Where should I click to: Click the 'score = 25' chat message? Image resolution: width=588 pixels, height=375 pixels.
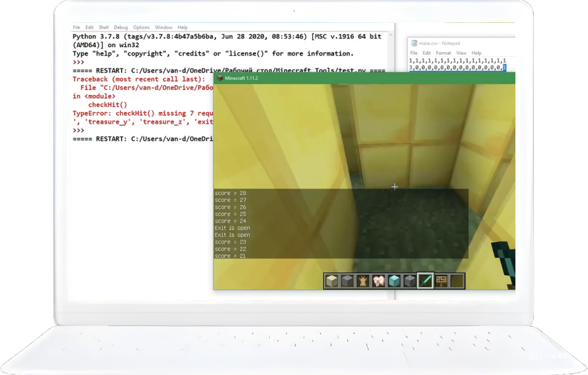click(230, 214)
